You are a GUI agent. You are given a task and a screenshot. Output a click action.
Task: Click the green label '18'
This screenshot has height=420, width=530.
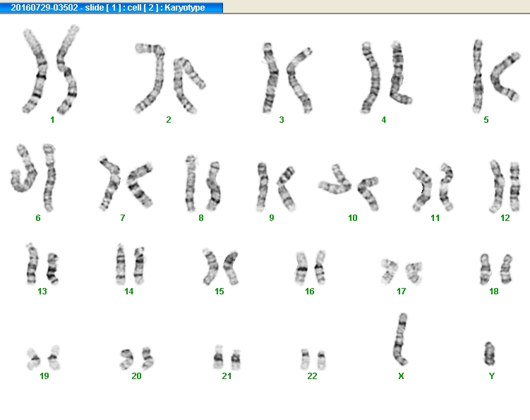pyautogui.click(x=494, y=291)
